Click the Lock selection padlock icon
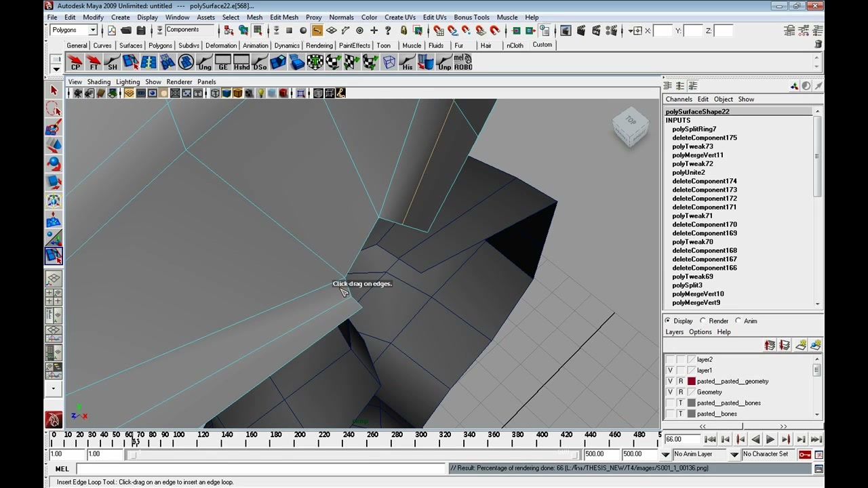The image size is (868, 488). (x=403, y=30)
